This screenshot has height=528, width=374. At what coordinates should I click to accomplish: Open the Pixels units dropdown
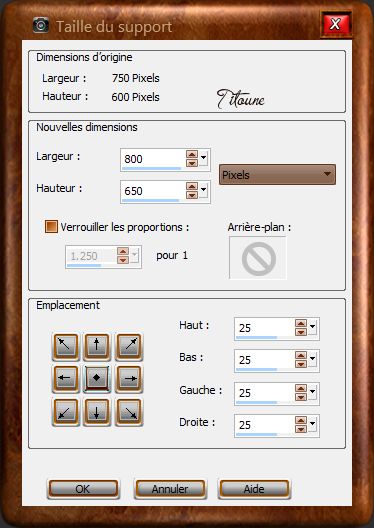(277, 174)
